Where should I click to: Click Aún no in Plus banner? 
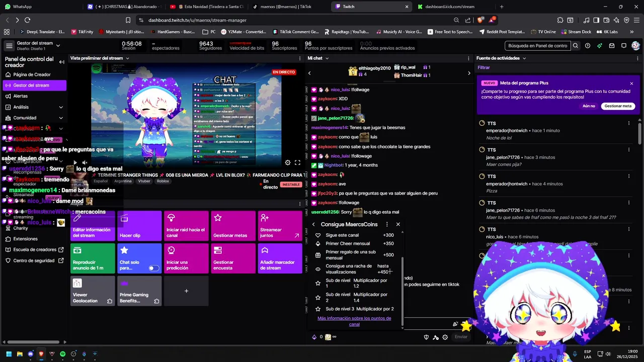(589, 106)
